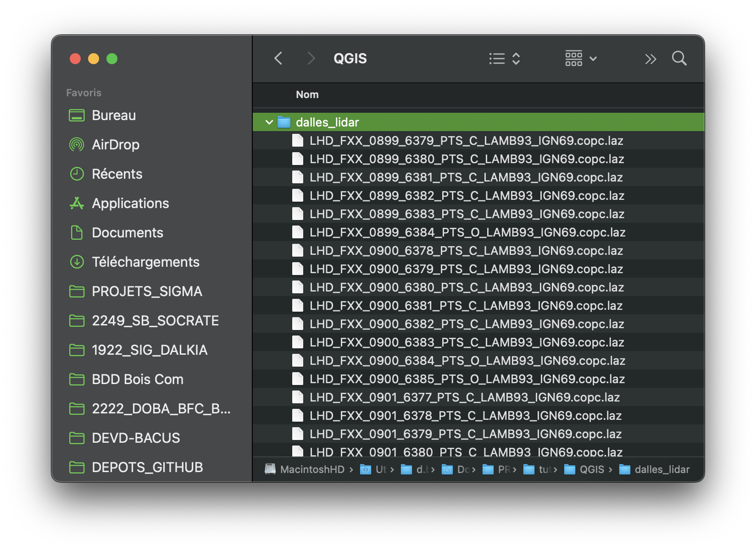
Task: Click MacintoshHD in the path bar
Action: pos(305,469)
